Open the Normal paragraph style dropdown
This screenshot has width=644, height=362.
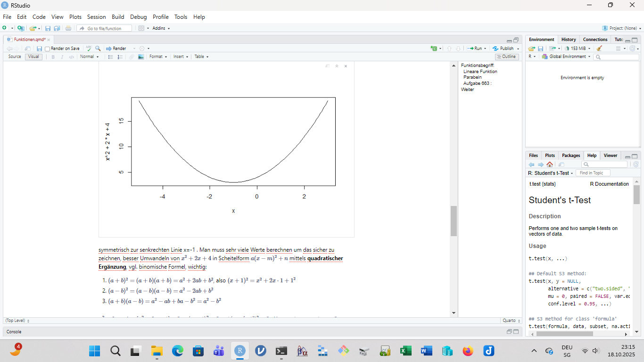coord(89,57)
